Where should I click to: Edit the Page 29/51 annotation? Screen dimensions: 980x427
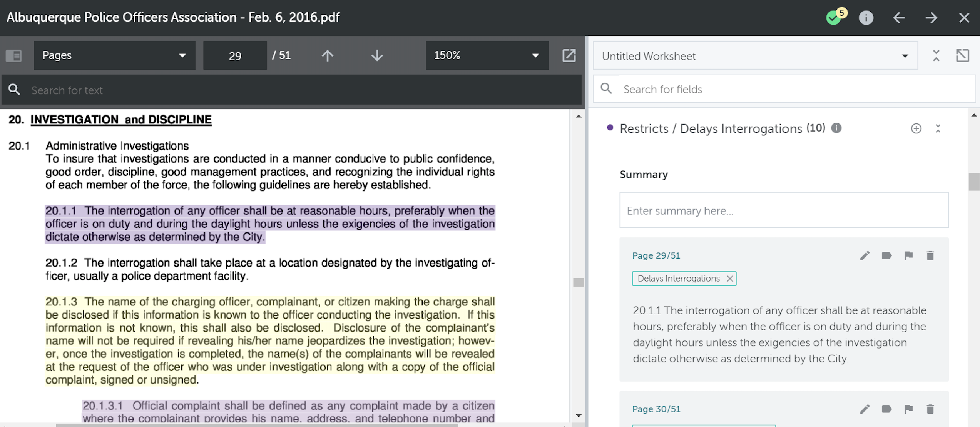(865, 256)
